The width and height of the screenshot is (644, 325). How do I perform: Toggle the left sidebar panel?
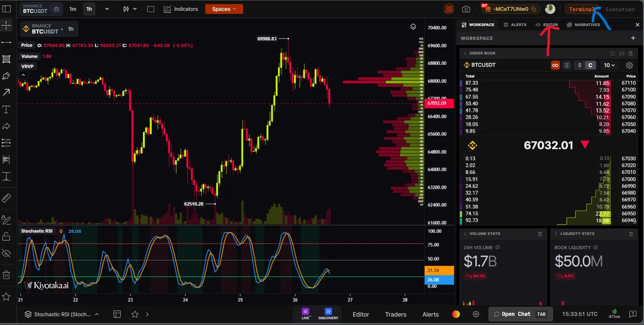(x=6, y=9)
